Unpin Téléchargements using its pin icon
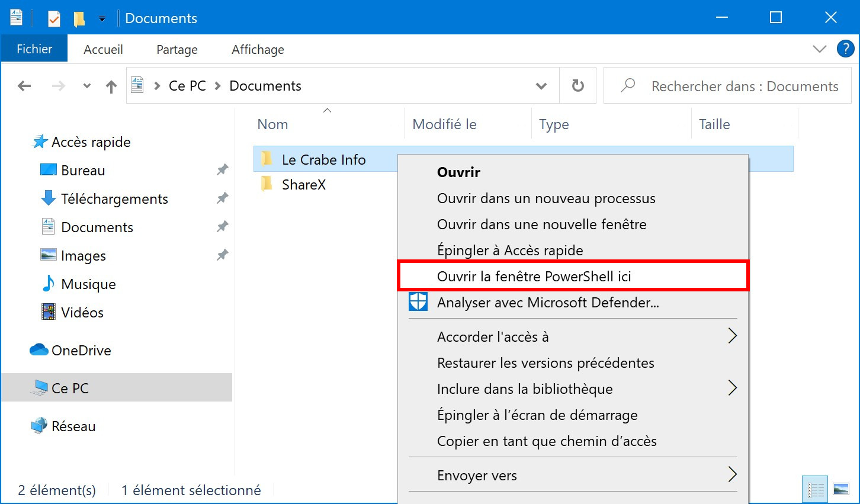The height and width of the screenshot is (504, 860). tap(222, 198)
